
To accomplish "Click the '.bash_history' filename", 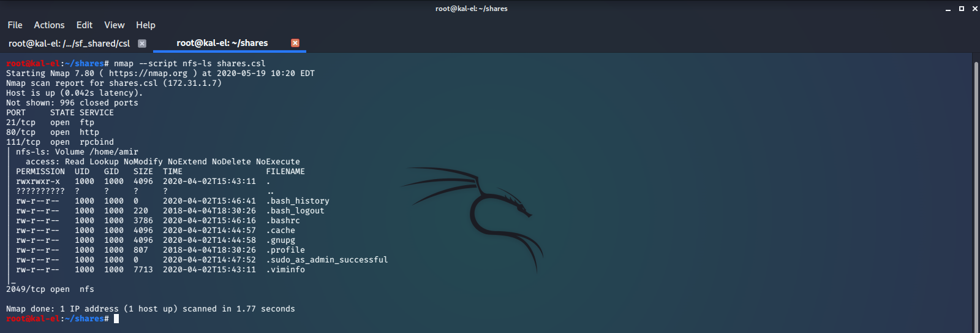I will (298, 201).
